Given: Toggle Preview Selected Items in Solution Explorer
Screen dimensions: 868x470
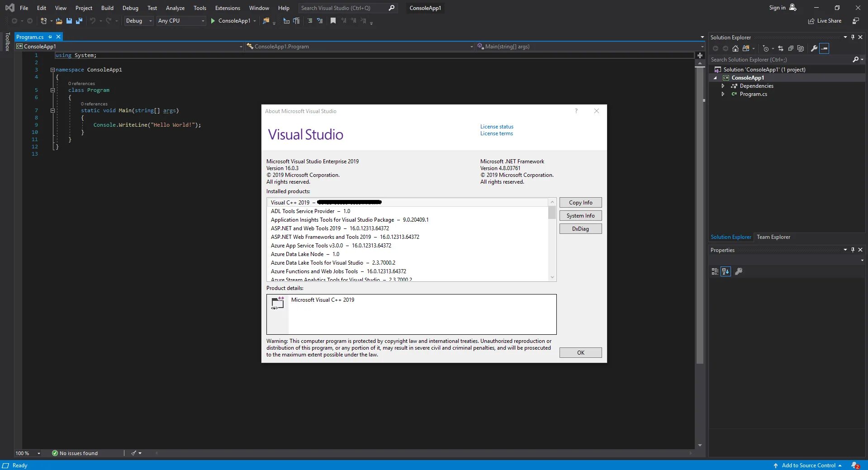Looking at the screenshot, I should point(824,48).
